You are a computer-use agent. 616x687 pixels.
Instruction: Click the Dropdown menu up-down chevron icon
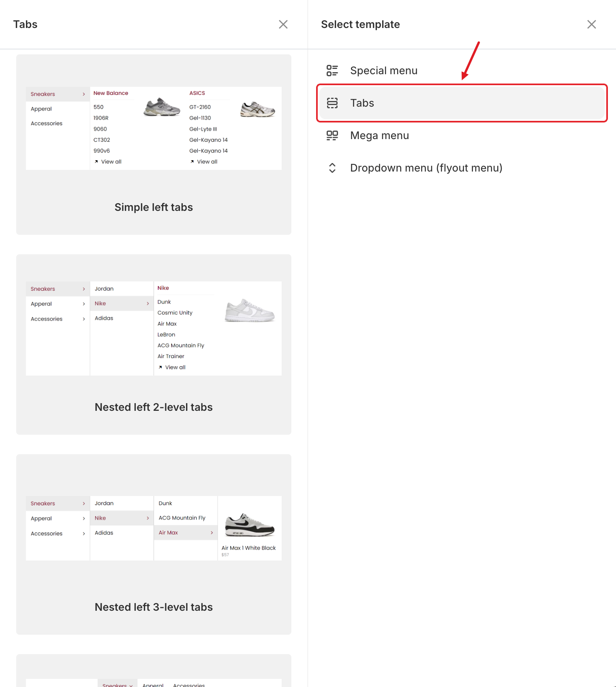click(x=332, y=168)
